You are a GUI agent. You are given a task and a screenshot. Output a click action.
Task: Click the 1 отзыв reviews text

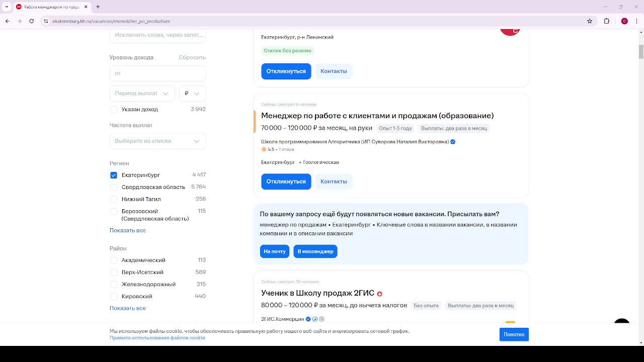pyautogui.click(x=286, y=149)
